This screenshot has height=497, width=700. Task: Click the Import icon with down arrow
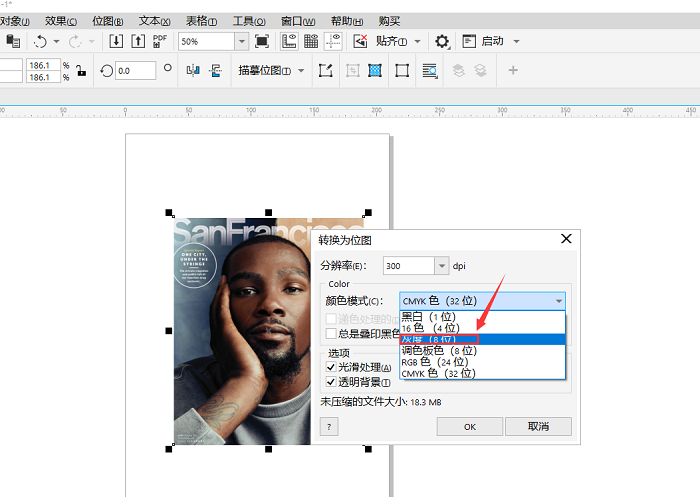116,42
